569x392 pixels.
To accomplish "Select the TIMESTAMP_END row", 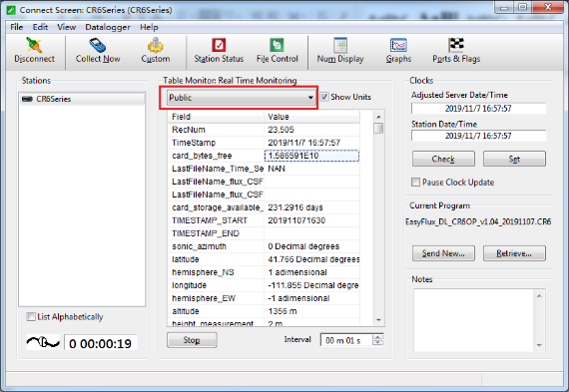I will 264,233.
